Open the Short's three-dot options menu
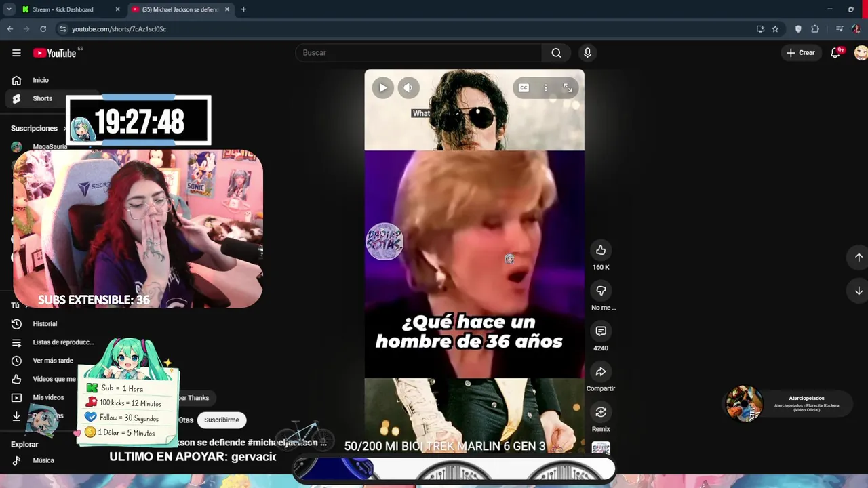868x488 pixels. (545, 87)
